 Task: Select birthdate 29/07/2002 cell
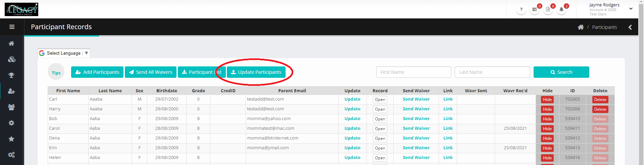167,99
